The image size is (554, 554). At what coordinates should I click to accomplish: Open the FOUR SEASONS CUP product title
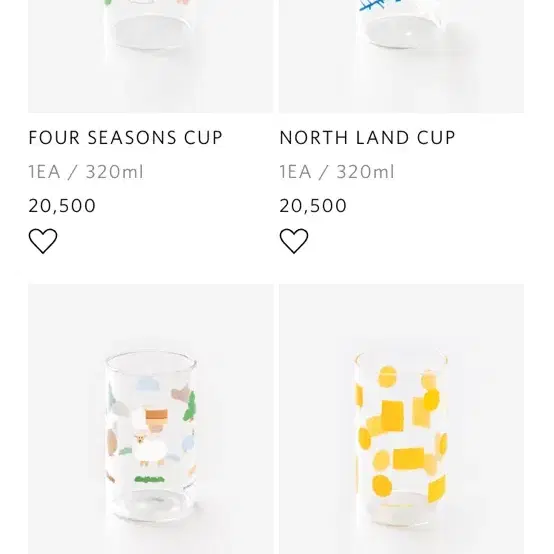coord(125,137)
